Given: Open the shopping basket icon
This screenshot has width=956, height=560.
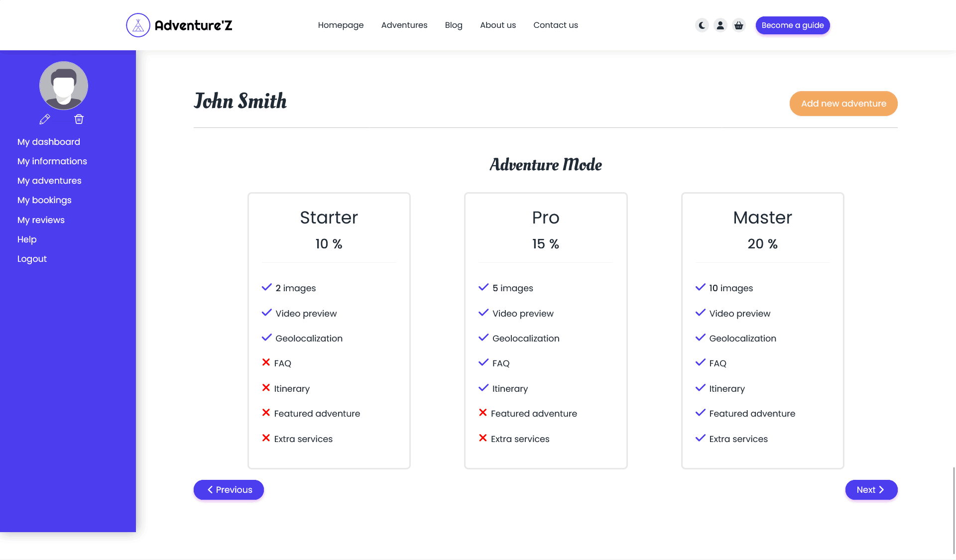Looking at the screenshot, I should click(x=739, y=25).
